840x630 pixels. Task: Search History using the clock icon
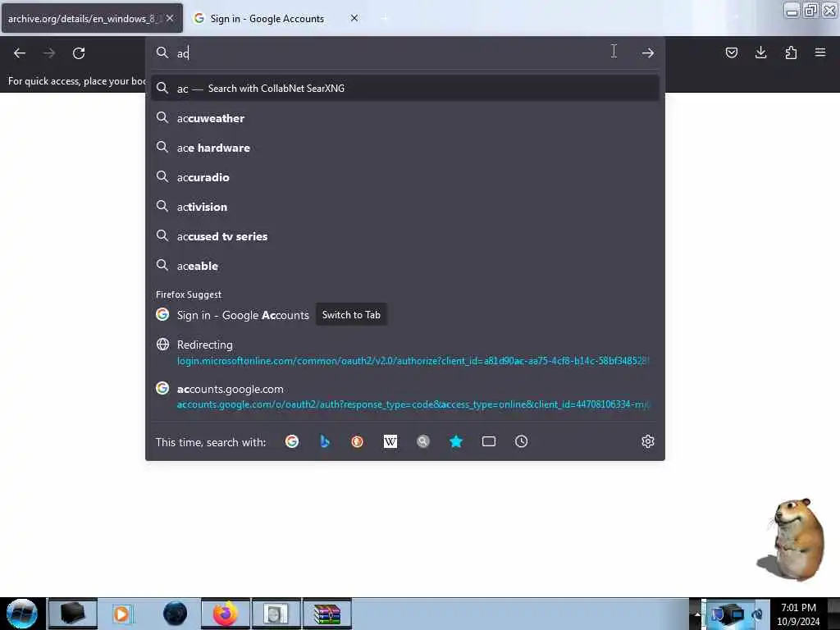tap(521, 441)
